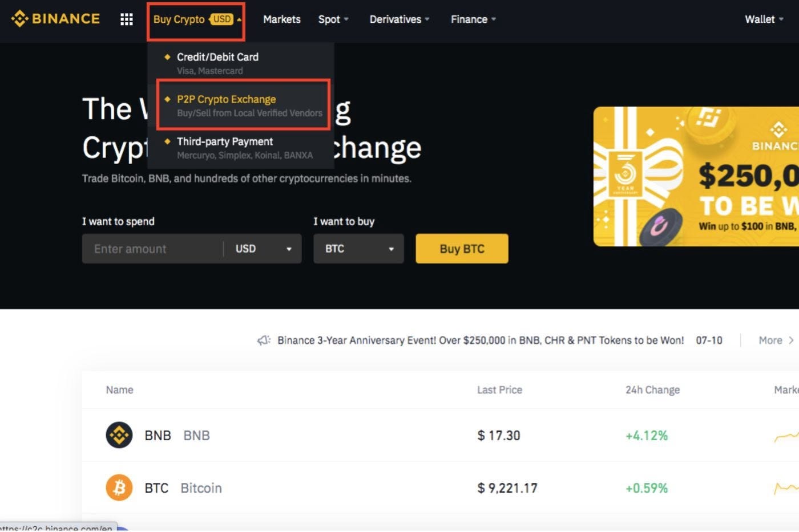The width and height of the screenshot is (799, 532).
Task: Expand the BTC coin dropdown
Action: pos(358,249)
